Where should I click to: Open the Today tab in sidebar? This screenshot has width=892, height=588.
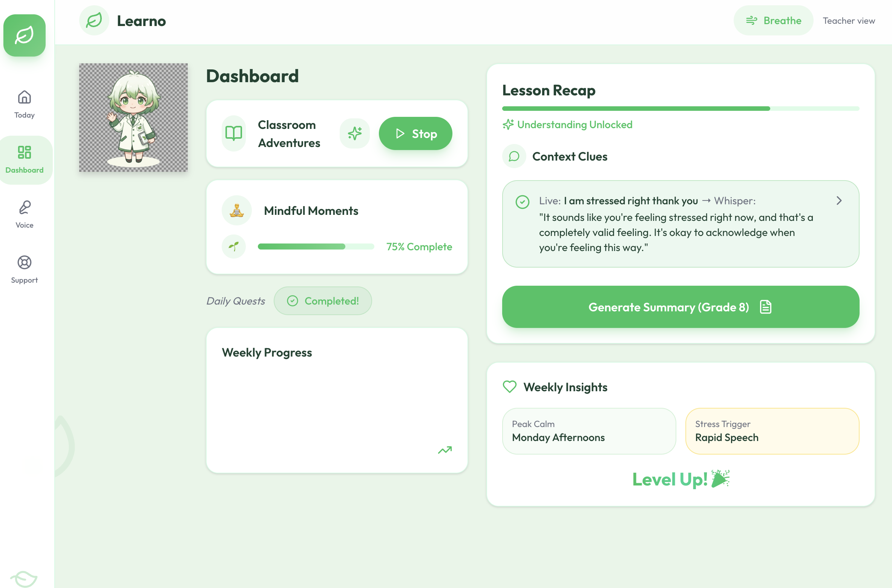[x=25, y=104]
